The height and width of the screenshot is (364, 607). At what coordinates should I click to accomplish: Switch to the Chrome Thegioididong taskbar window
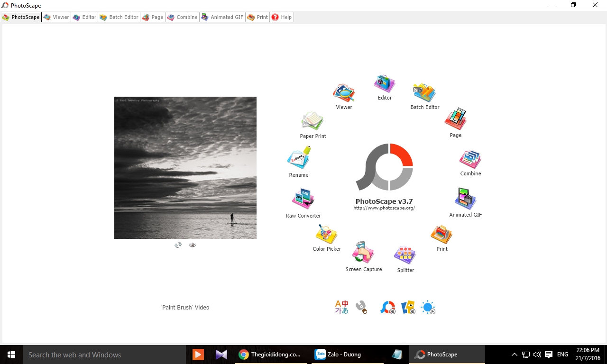pyautogui.click(x=270, y=355)
